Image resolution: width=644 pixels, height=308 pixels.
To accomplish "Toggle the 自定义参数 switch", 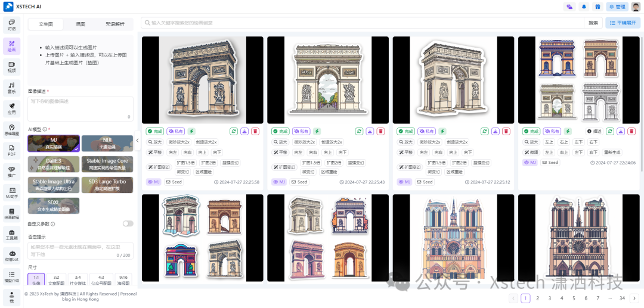I will (x=128, y=223).
